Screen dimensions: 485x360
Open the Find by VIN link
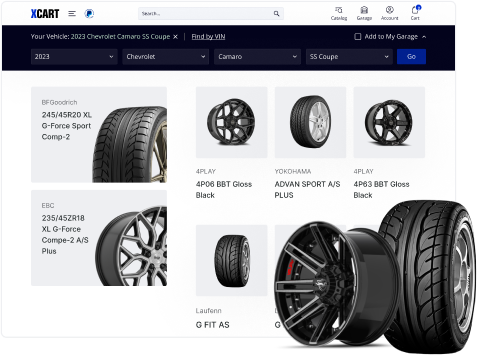[x=208, y=37]
